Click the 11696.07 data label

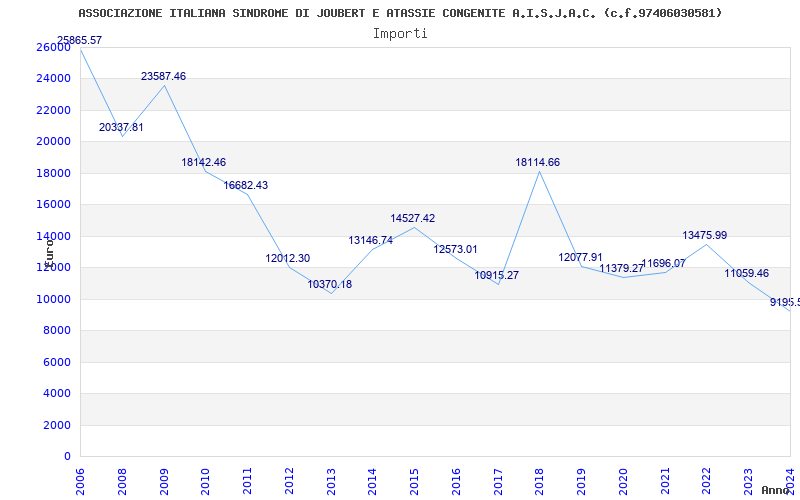[x=663, y=264]
